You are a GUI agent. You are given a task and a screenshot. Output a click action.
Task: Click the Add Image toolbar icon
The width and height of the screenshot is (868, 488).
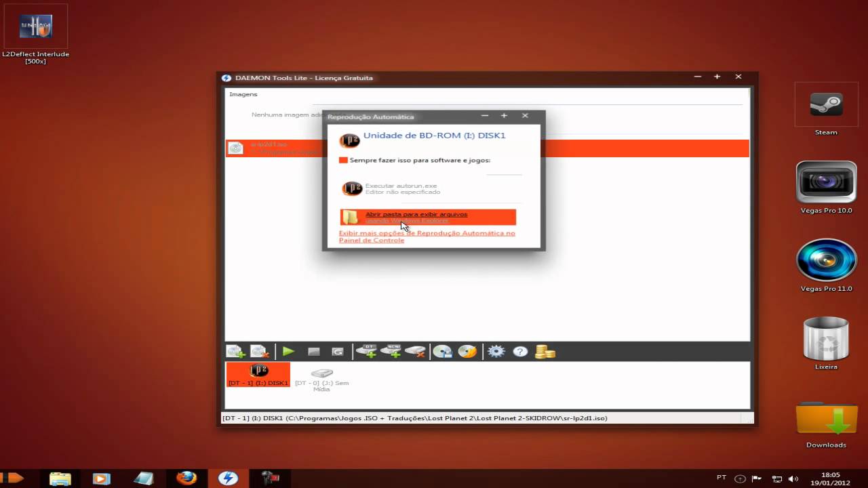[235, 352]
